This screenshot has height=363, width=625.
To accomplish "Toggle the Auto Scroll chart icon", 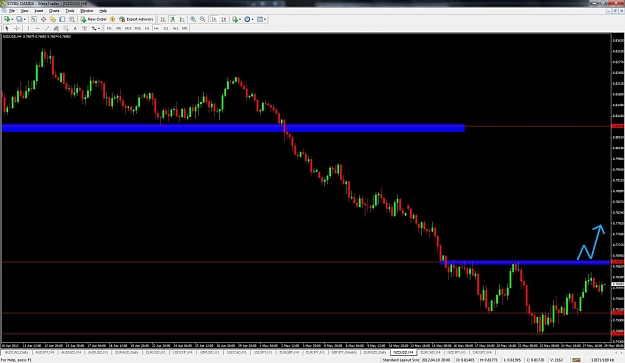I will point(214,19).
